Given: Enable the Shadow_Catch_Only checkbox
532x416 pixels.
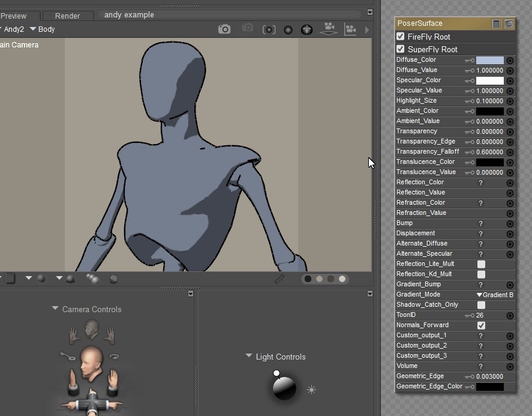Looking at the screenshot, I should point(481,305).
